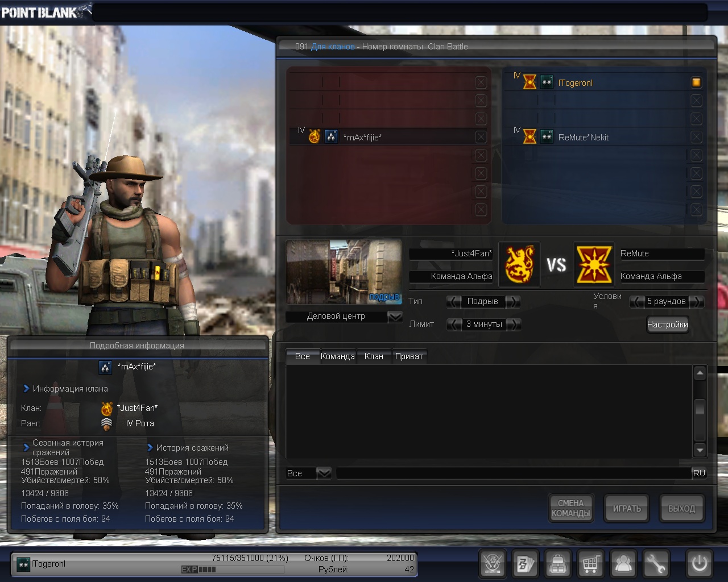Open the friends community icon
This screenshot has height=582, width=728.
click(623, 564)
